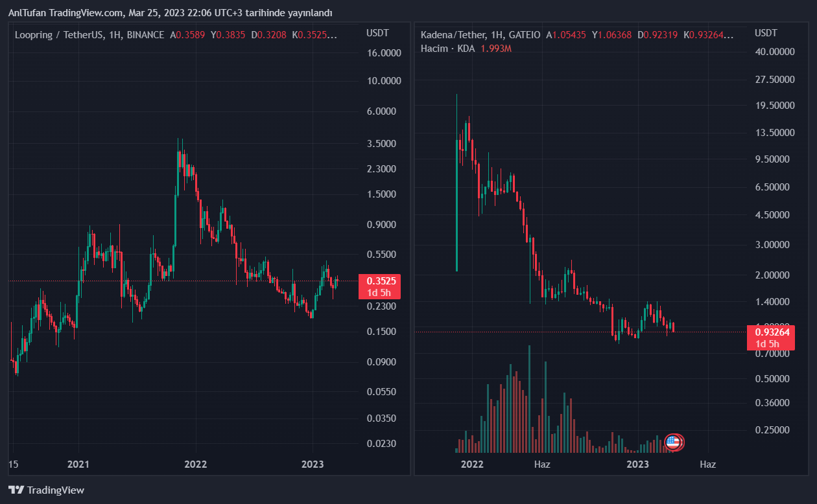Viewport: 817px width, 504px height.
Task: Open the US flag economic event marker
Action: tap(674, 442)
